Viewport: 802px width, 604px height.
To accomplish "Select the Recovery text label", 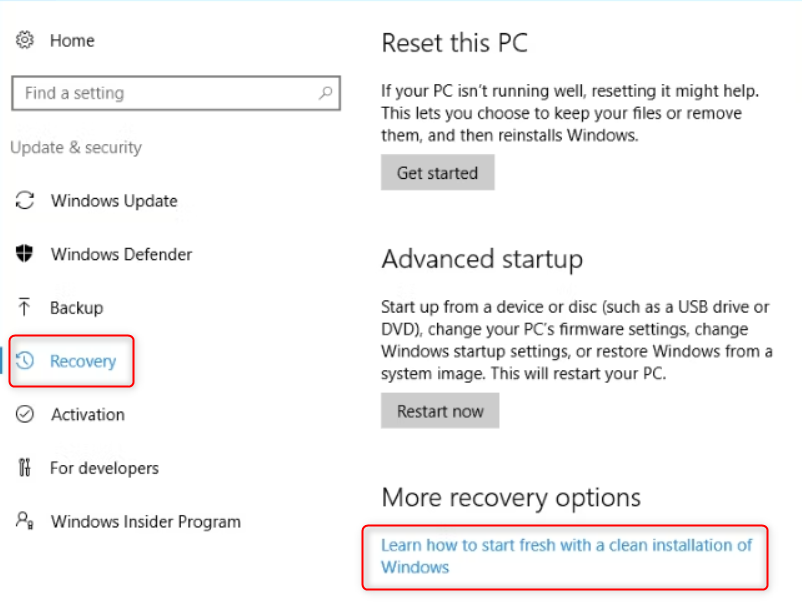I will [x=83, y=361].
